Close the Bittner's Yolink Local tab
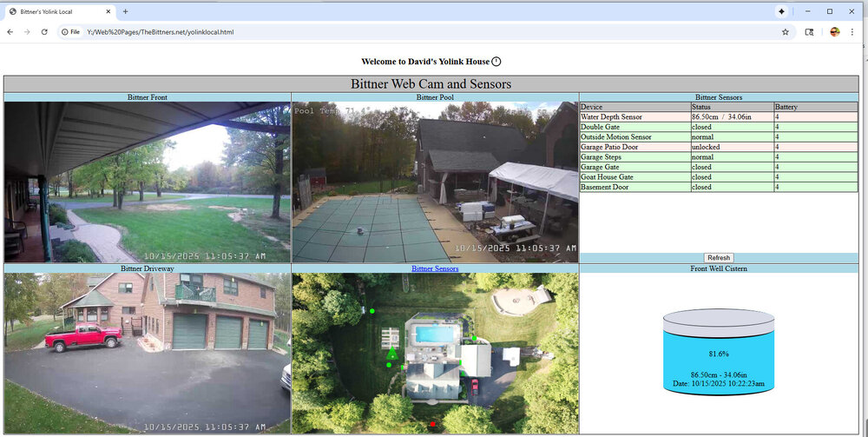 click(109, 11)
